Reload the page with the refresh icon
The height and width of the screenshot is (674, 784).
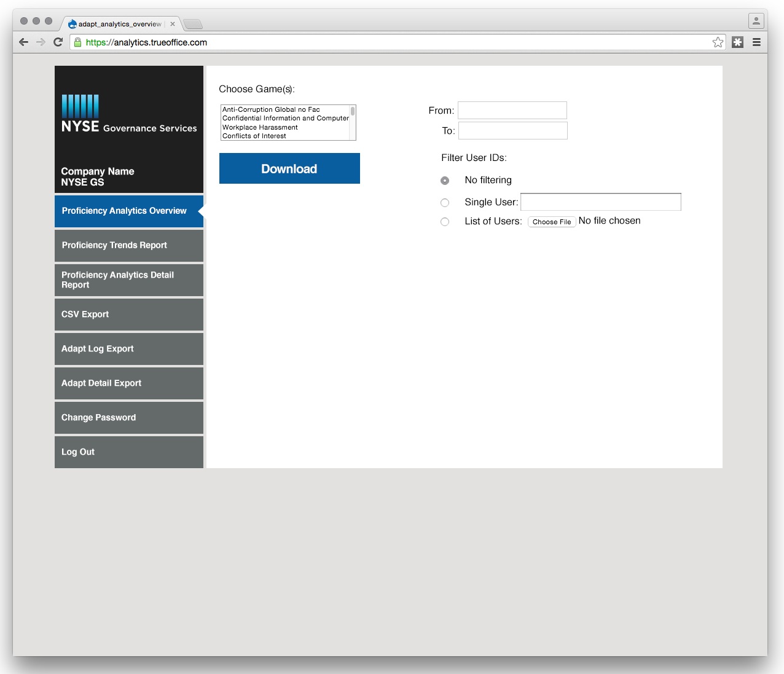click(58, 42)
